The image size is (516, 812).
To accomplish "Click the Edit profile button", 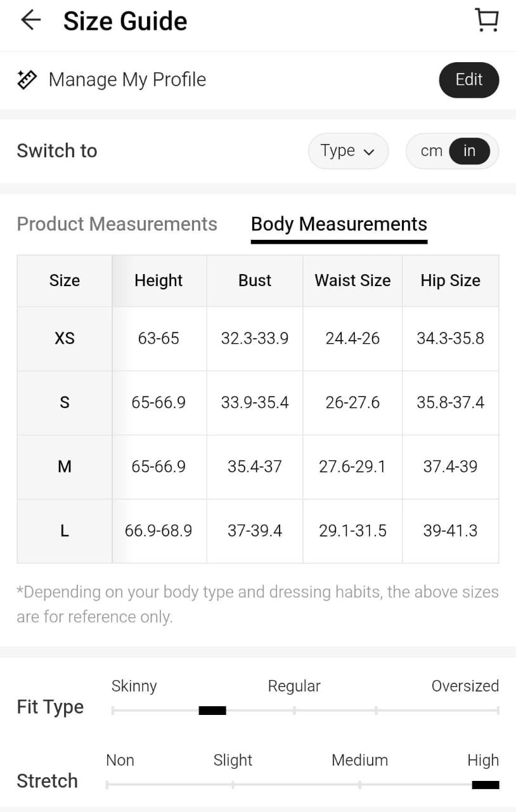I will click(x=468, y=80).
